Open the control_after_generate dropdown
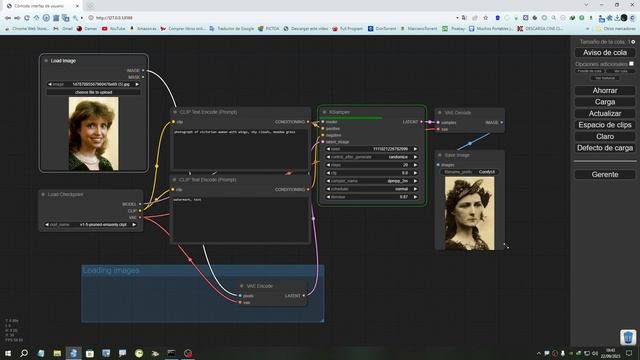The width and height of the screenshot is (640, 360). 372,157
